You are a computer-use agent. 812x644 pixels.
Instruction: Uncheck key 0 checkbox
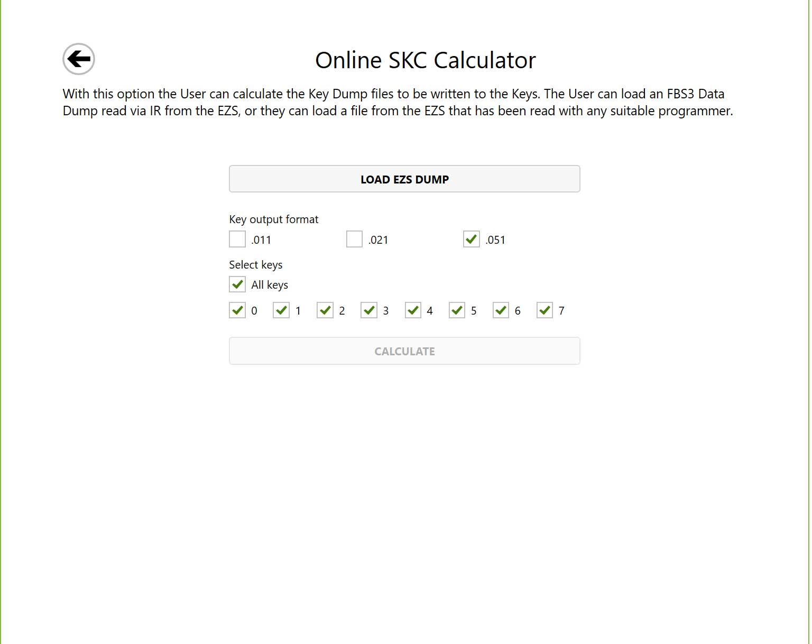[237, 310]
